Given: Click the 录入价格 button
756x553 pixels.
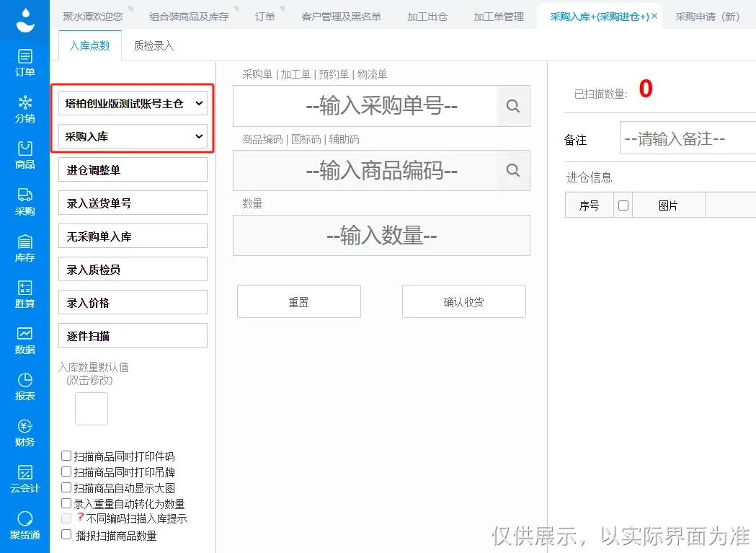Looking at the screenshot, I should click(133, 303).
